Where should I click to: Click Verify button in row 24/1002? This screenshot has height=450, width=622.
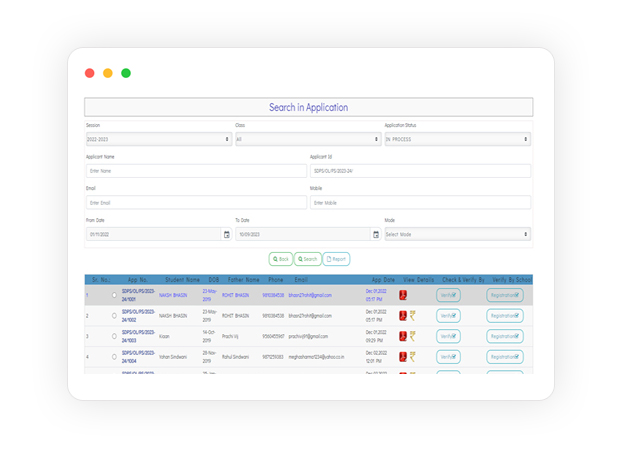click(448, 316)
